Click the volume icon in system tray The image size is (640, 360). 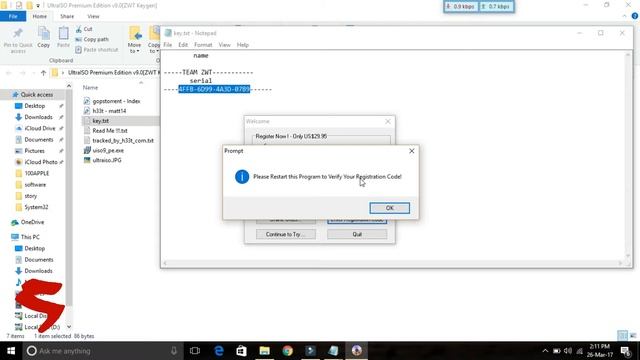pyautogui.click(x=568, y=351)
